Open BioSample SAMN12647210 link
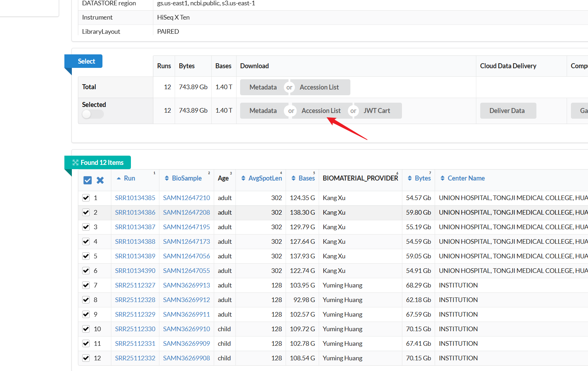The height and width of the screenshot is (371, 588). pyautogui.click(x=186, y=198)
